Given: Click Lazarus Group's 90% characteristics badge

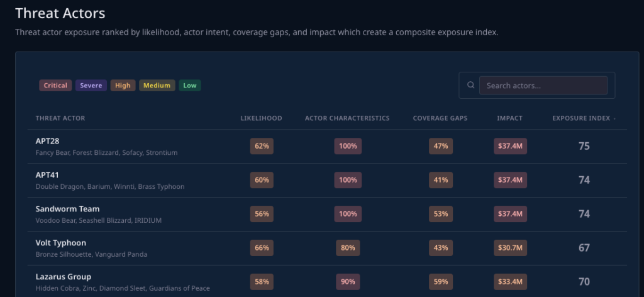Looking at the screenshot, I should (348, 282).
